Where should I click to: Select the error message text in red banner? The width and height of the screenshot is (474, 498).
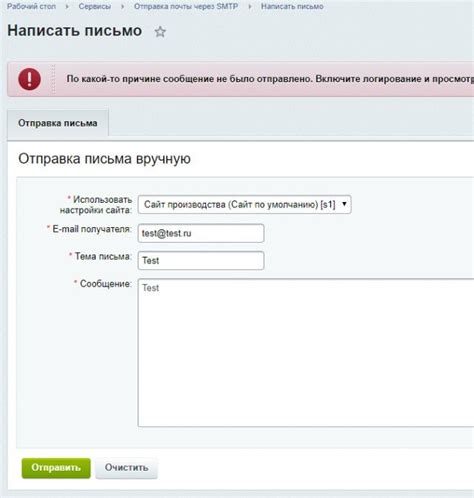(270, 79)
